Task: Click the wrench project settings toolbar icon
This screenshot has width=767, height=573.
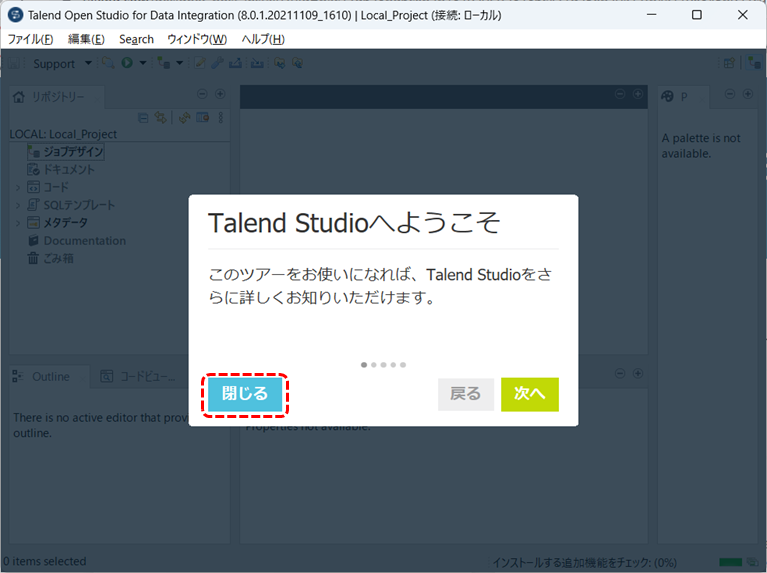Action: (217, 63)
